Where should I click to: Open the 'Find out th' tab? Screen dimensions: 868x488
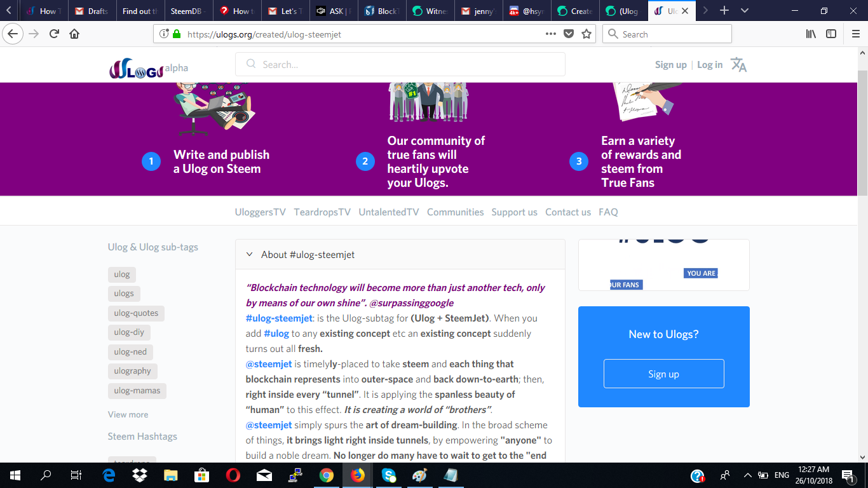[140, 11]
